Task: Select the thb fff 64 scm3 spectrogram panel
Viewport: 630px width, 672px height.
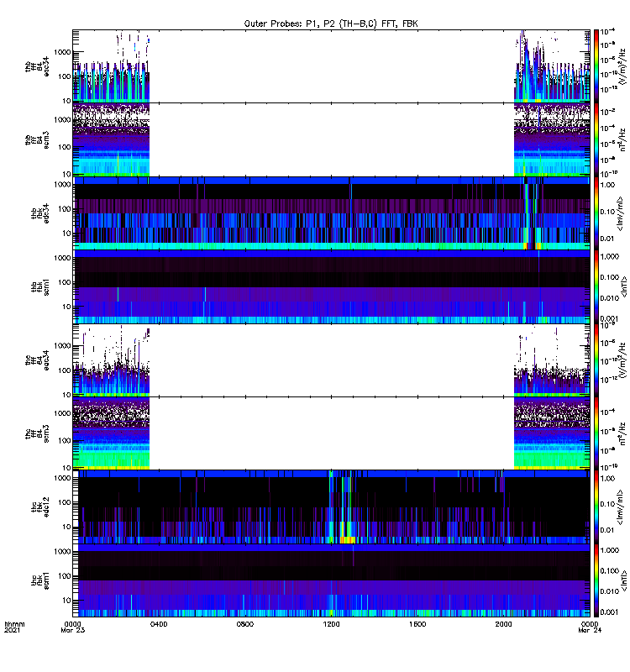Action: [x=331, y=139]
